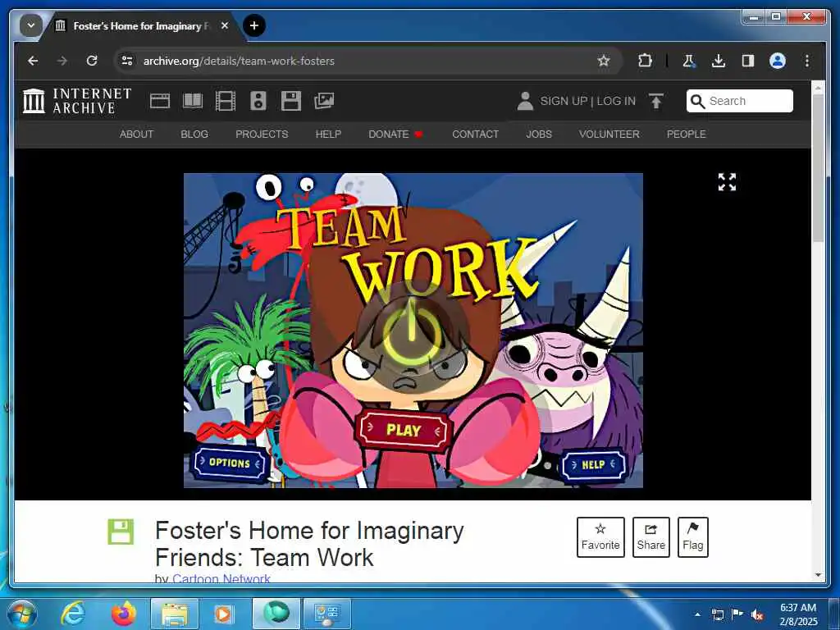This screenshot has height=630, width=840.
Task: Open the network tray icon
Action: (717, 614)
